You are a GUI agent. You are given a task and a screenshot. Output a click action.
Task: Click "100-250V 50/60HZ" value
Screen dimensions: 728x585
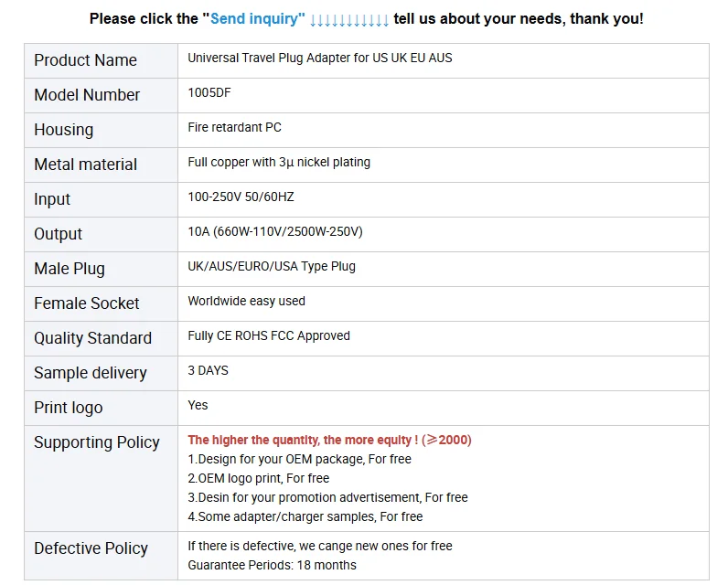tap(241, 197)
